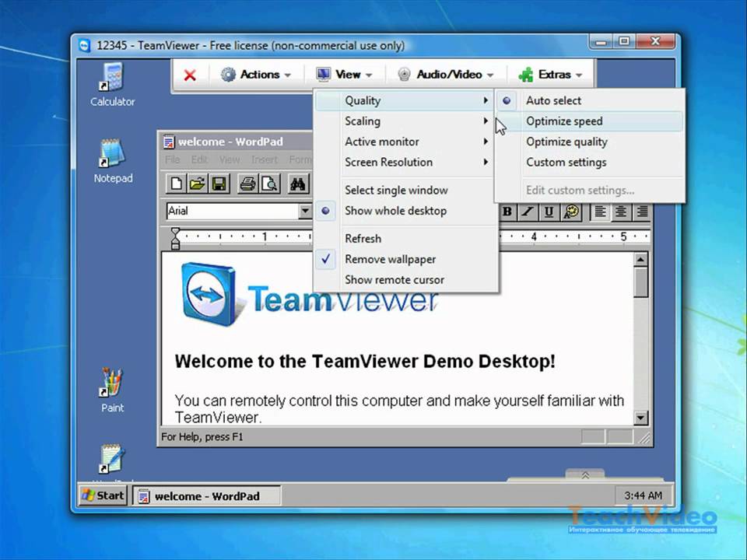
Task: Click the WordPad scrollbar up arrow
Action: 640,260
